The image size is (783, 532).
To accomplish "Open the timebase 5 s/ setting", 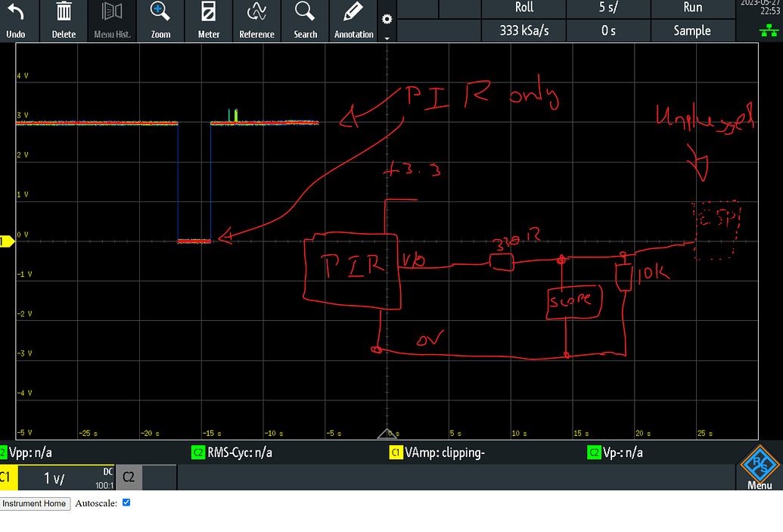I will coord(608,8).
